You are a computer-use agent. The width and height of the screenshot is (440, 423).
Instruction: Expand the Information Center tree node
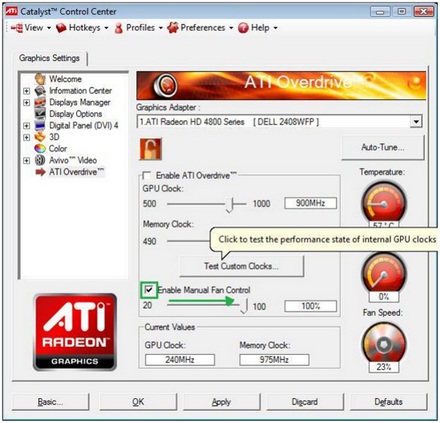coord(27,91)
